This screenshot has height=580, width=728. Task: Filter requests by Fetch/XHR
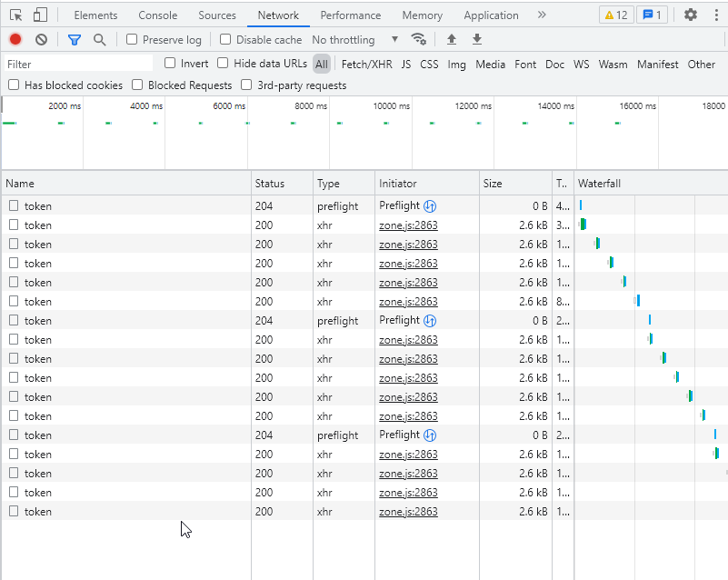(366, 65)
